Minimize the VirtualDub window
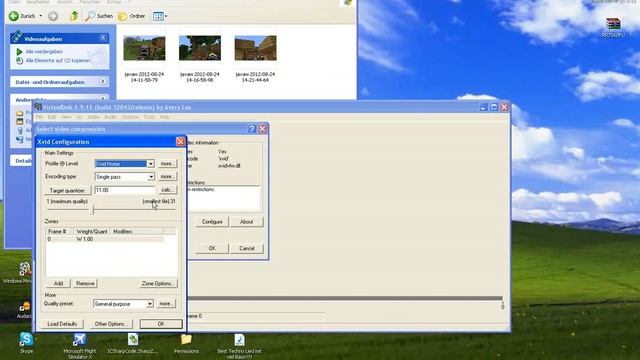 pos(483,107)
